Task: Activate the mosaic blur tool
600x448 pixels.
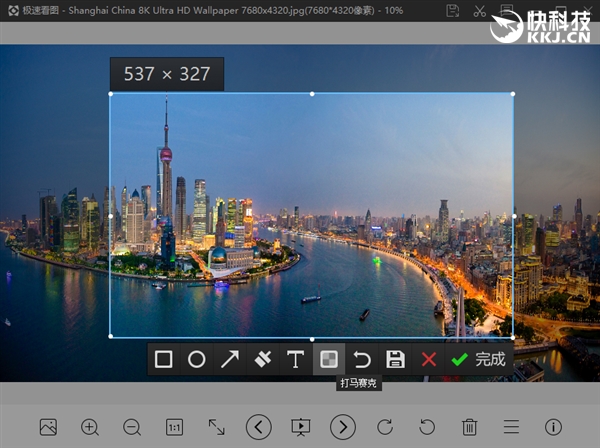Action: (x=328, y=360)
